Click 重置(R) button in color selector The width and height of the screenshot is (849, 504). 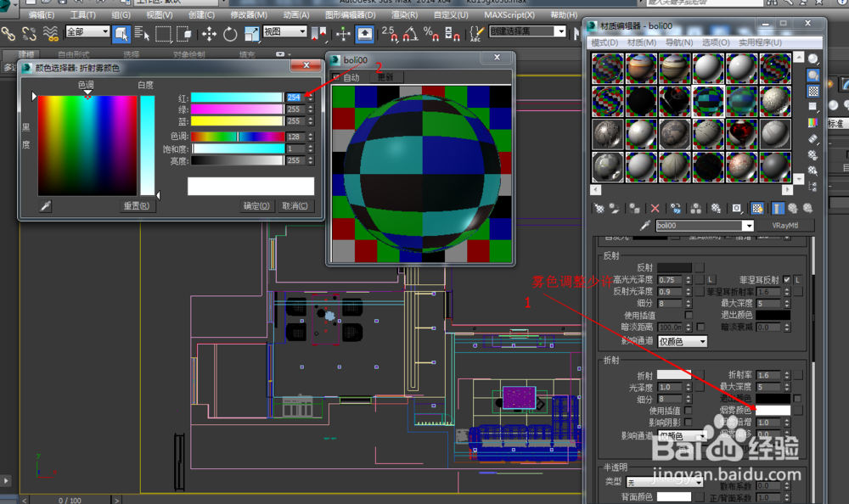pyautogui.click(x=137, y=205)
